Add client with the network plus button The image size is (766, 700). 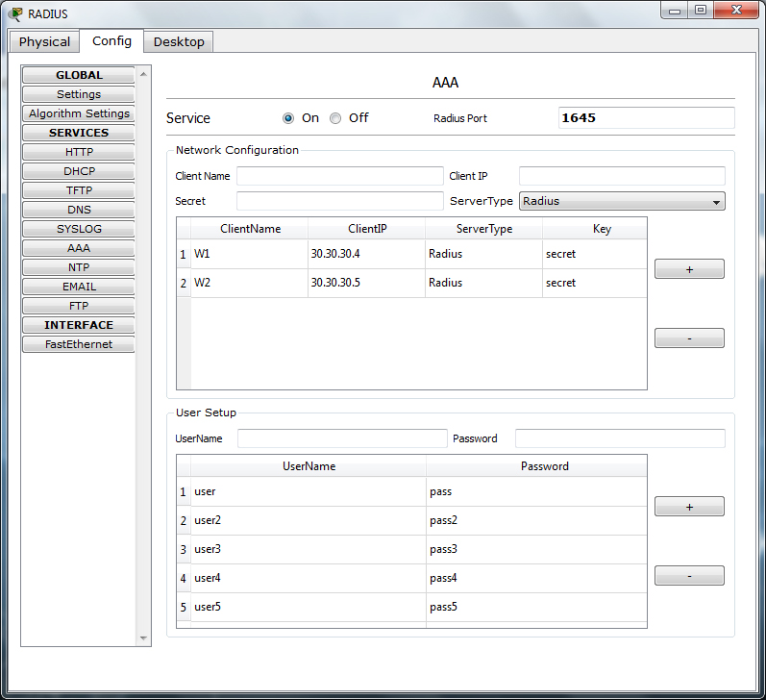[x=689, y=269]
